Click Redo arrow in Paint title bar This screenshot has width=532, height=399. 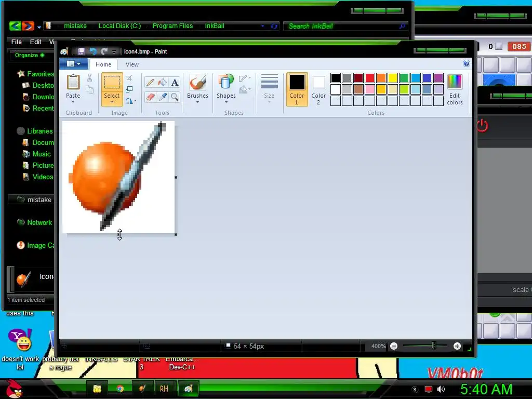(x=104, y=51)
